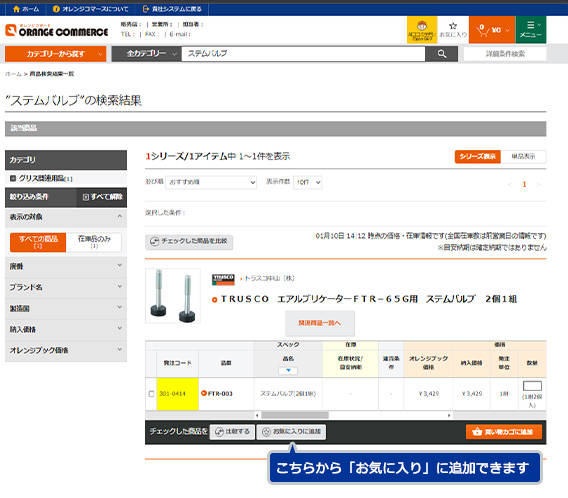Expand the 納入価格 filter section
Viewport: 568px width, 498px height.
tap(66, 329)
